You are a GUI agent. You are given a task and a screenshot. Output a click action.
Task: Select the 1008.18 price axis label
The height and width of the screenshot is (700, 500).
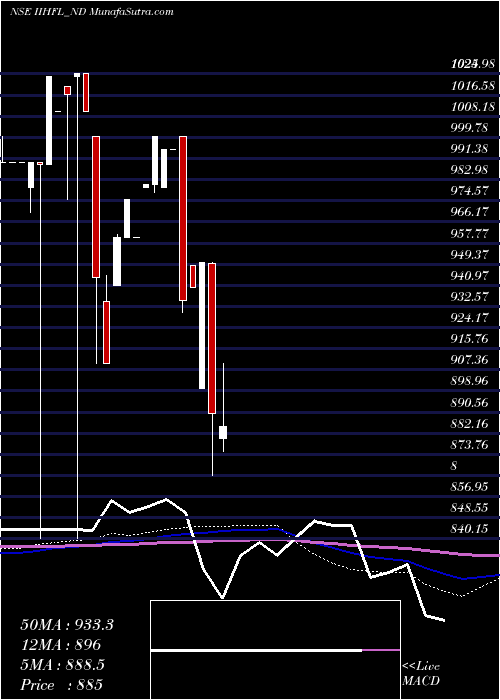click(473, 107)
